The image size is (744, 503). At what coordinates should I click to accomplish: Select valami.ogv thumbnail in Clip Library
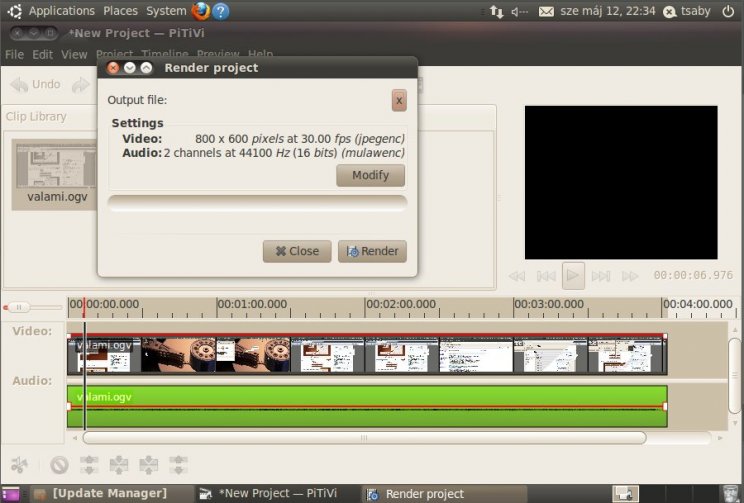pos(56,174)
